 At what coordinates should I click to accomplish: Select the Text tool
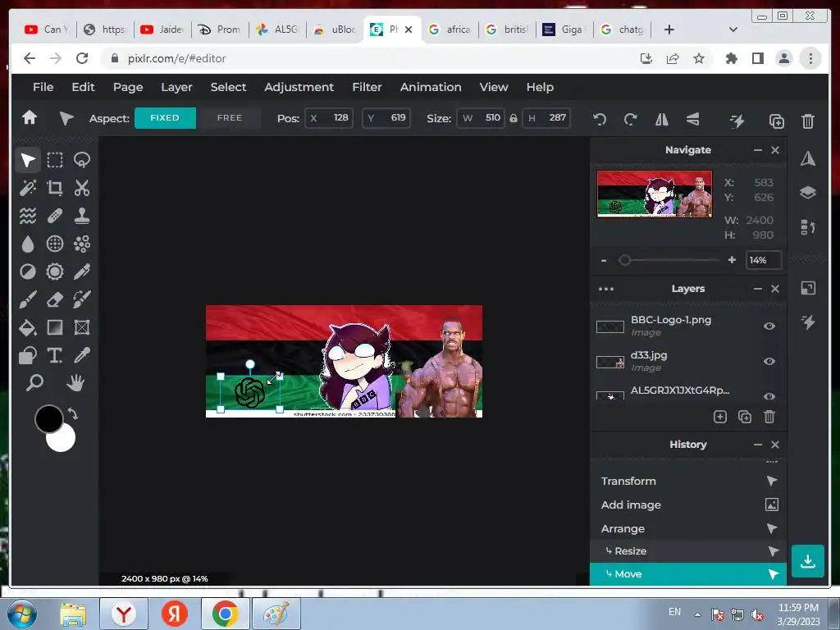[55, 355]
